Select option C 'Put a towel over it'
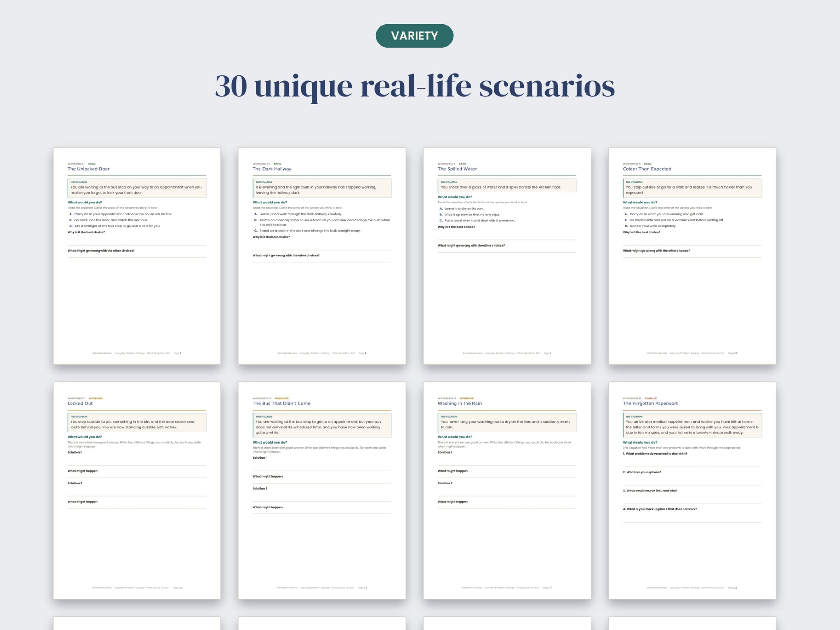 tap(477, 220)
